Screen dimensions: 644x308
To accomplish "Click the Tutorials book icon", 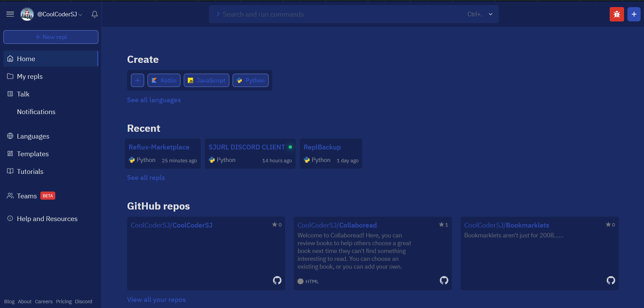I will coord(10,171).
